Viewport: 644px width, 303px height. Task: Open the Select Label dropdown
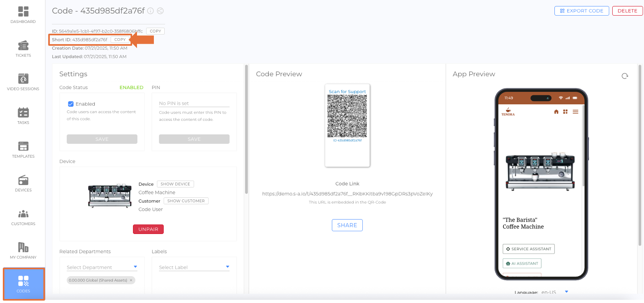click(x=194, y=267)
